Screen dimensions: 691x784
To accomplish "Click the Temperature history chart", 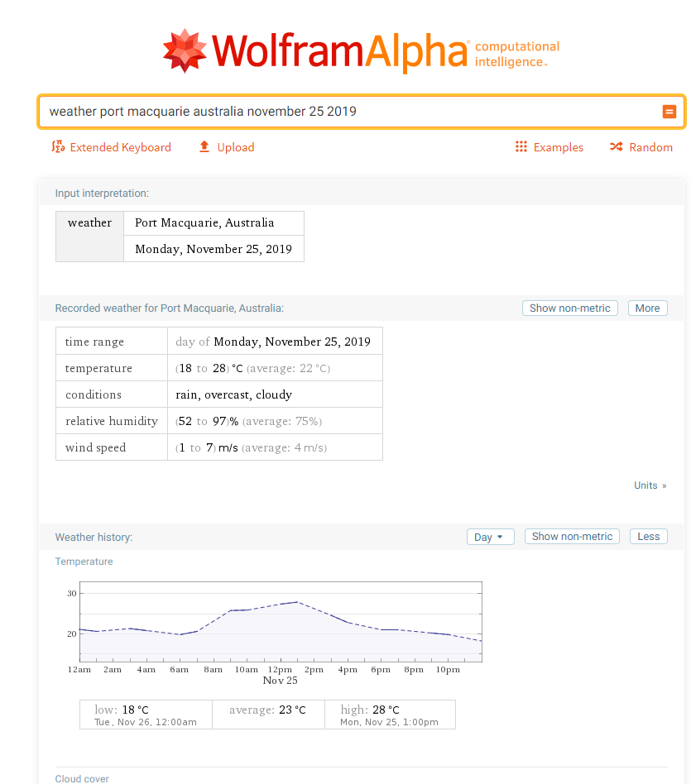I will pos(281,622).
